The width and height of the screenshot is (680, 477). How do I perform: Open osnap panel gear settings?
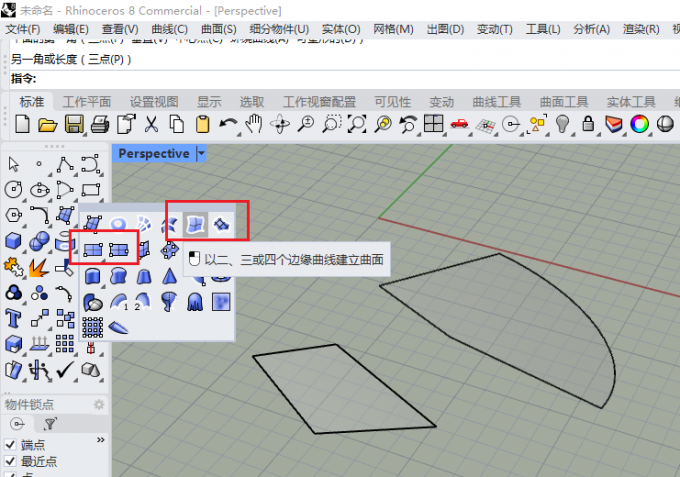[x=99, y=405]
